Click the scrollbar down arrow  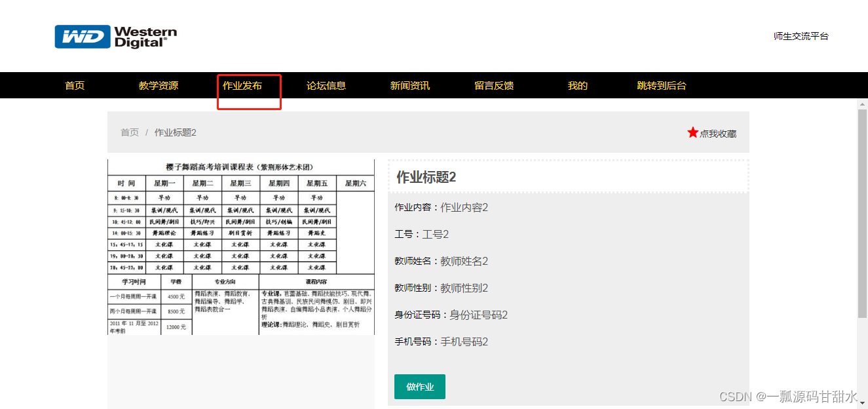(862, 402)
